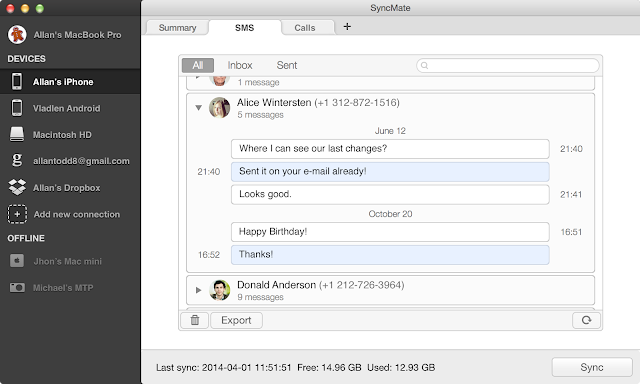Click the Michael's MTP camera icon
Viewport: 640px width, 384px height.
17,288
